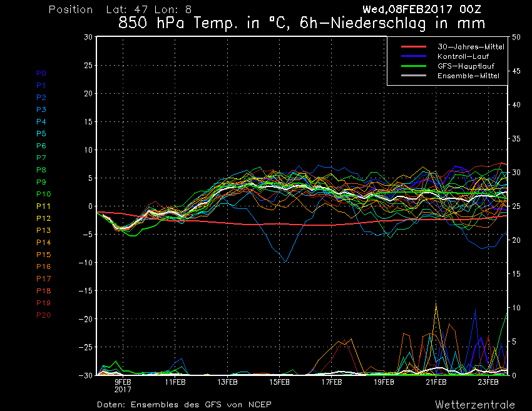Click the 15FEB date axis label
This screenshot has height=411, width=532.
click(x=280, y=382)
